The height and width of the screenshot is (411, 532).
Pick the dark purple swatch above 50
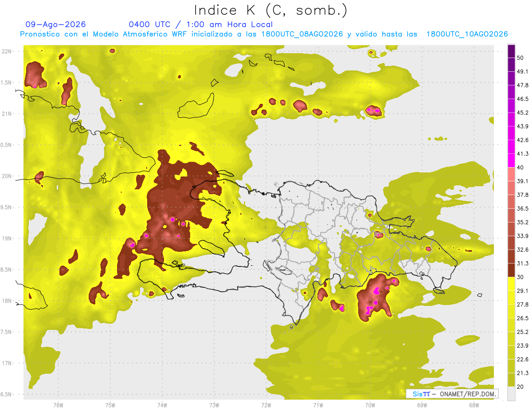[511, 51]
